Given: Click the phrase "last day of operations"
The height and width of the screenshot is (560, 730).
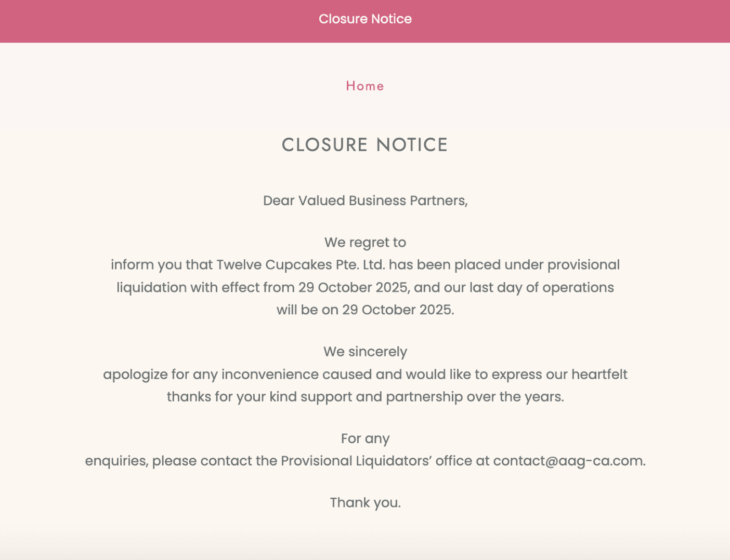Looking at the screenshot, I should pyautogui.click(x=541, y=288).
